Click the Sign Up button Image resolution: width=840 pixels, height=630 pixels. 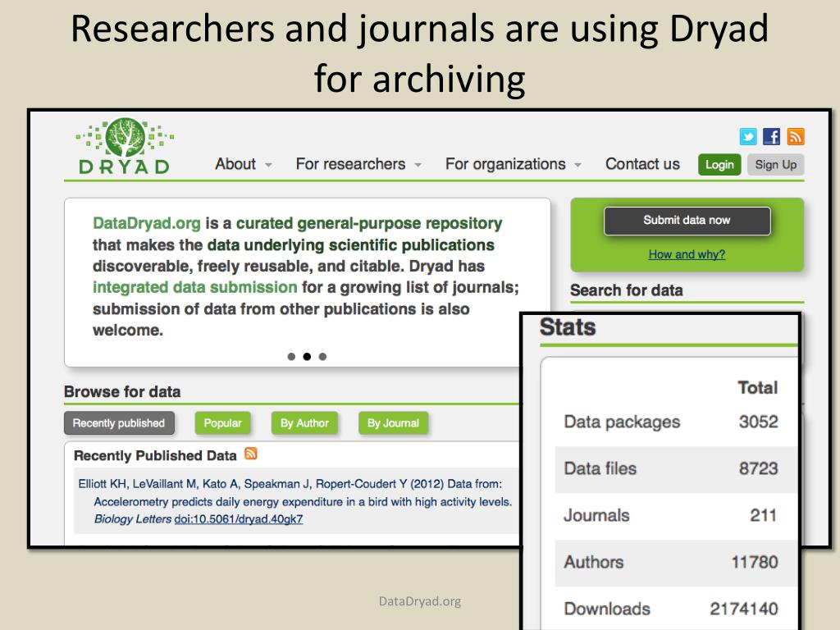pyautogui.click(x=776, y=164)
